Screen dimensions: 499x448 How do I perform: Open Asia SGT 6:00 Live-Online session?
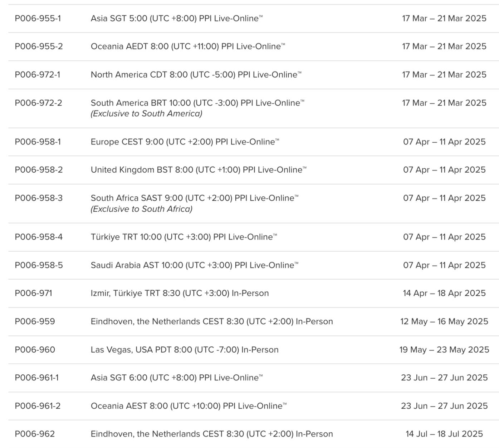click(177, 378)
